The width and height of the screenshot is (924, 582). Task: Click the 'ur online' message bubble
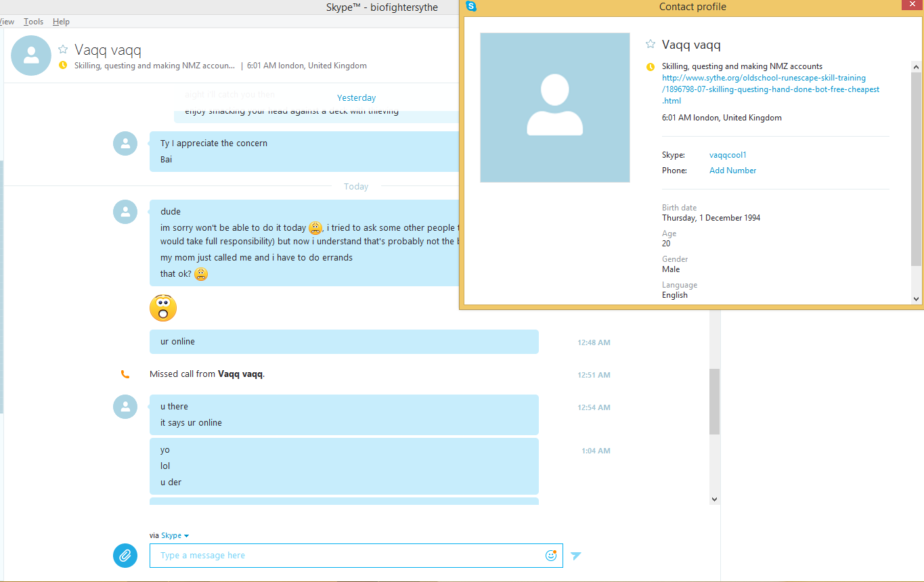point(344,342)
